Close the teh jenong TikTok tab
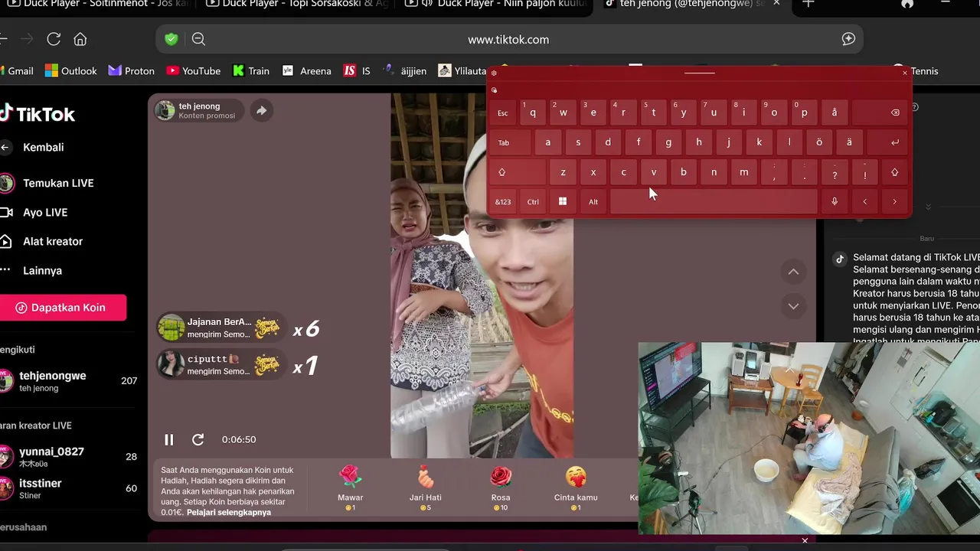This screenshot has height=551, width=980. pos(777,3)
